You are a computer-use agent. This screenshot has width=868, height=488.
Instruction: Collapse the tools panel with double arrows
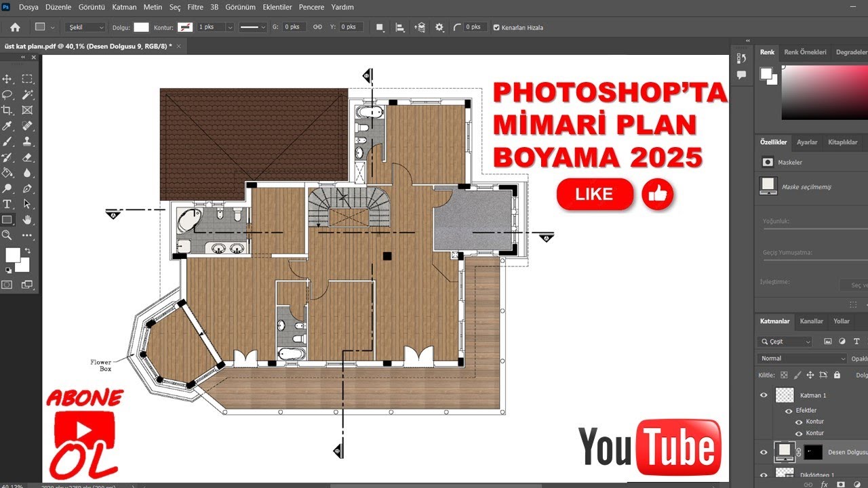pos(24,58)
